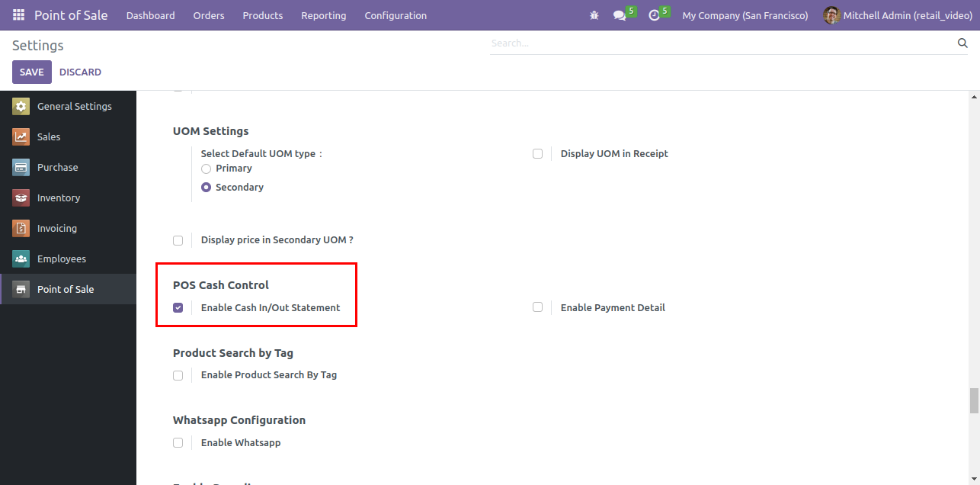Open the apps grid menu icon
980x485 pixels.
point(18,15)
